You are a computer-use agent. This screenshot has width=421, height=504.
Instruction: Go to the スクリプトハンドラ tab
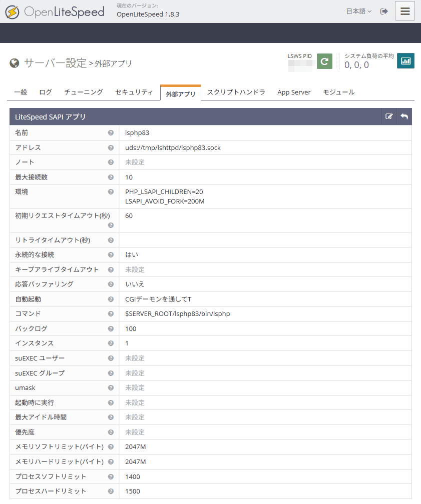pyautogui.click(x=236, y=92)
